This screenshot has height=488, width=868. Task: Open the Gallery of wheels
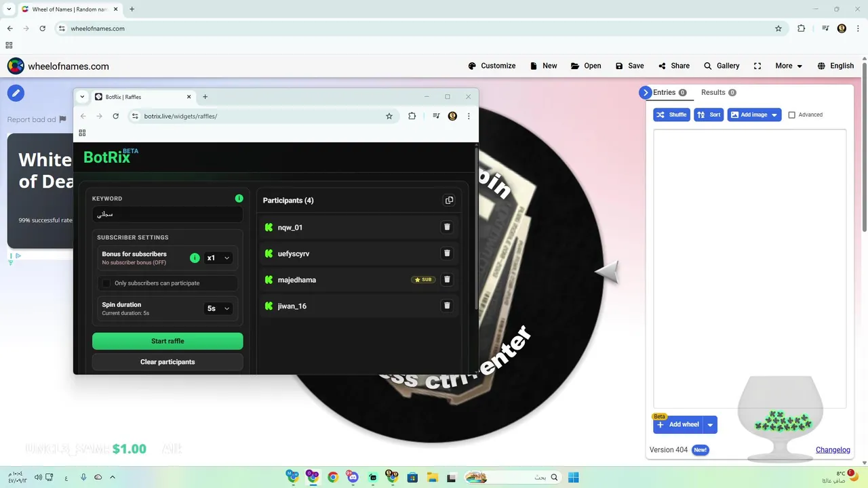[x=722, y=66]
